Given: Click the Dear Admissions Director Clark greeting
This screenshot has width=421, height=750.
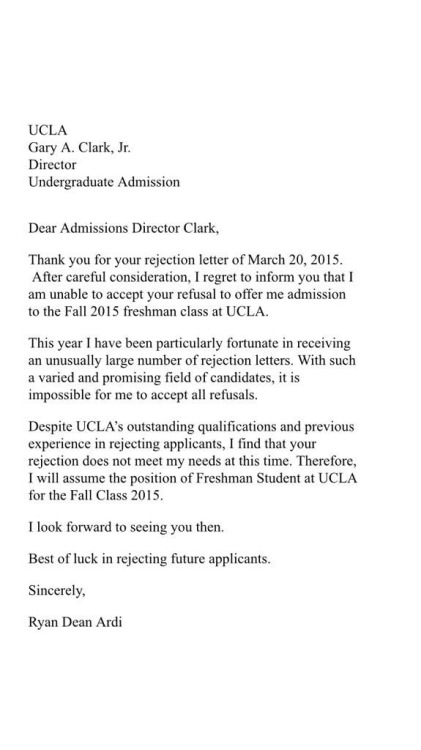Looking at the screenshot, I should point(123,228).
